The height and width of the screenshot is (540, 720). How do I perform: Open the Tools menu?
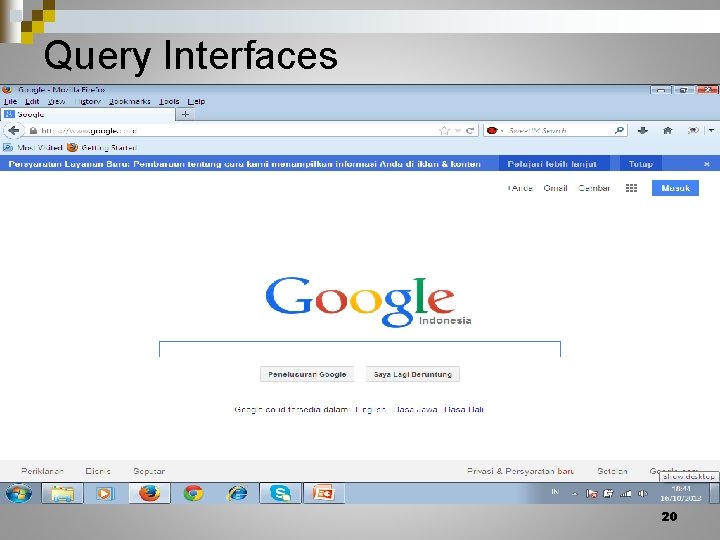(169, 101)
